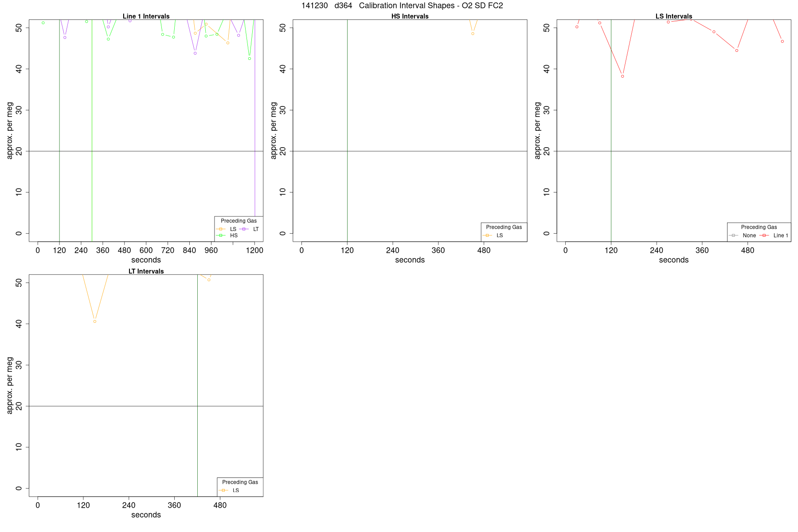
Task: Click the LS legend entry in HS Intervals panel
Action: pyautogui.click(x=493, y=235)
